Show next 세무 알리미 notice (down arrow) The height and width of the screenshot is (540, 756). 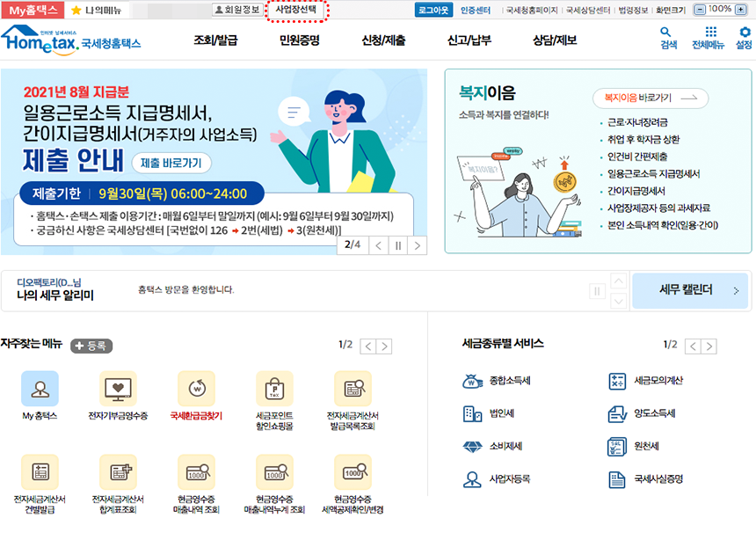point(619,301)
